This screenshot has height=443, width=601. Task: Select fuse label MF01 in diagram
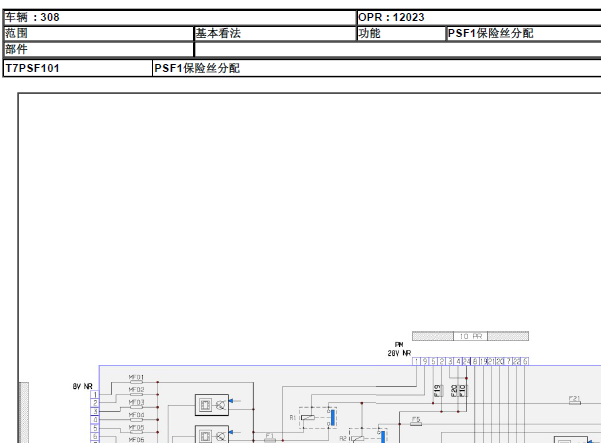coord(136,377)
